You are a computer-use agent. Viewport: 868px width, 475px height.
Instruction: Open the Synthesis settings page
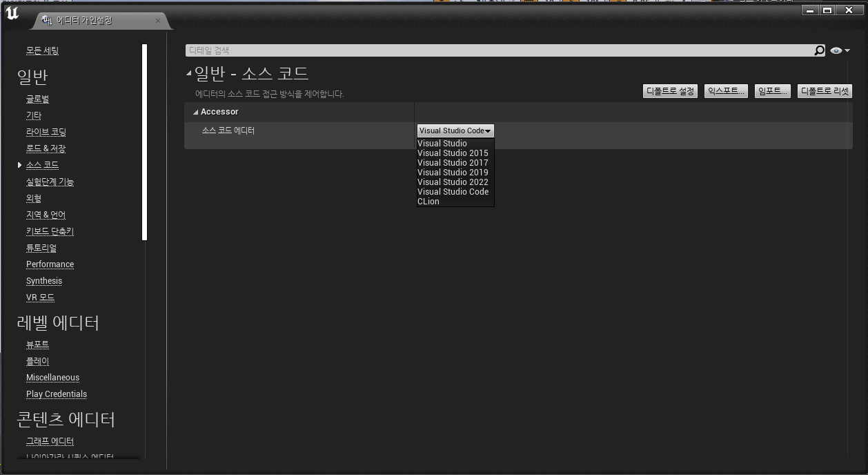click(44, 281)
